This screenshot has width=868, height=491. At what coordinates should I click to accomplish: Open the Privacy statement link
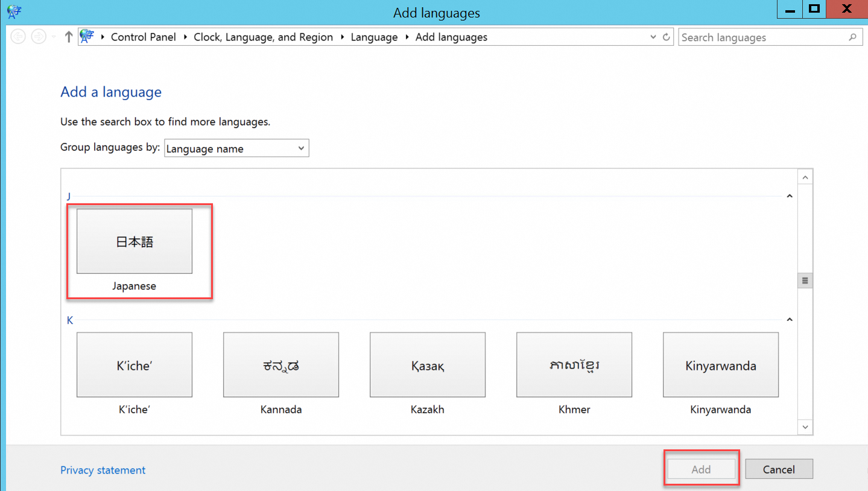103,470
